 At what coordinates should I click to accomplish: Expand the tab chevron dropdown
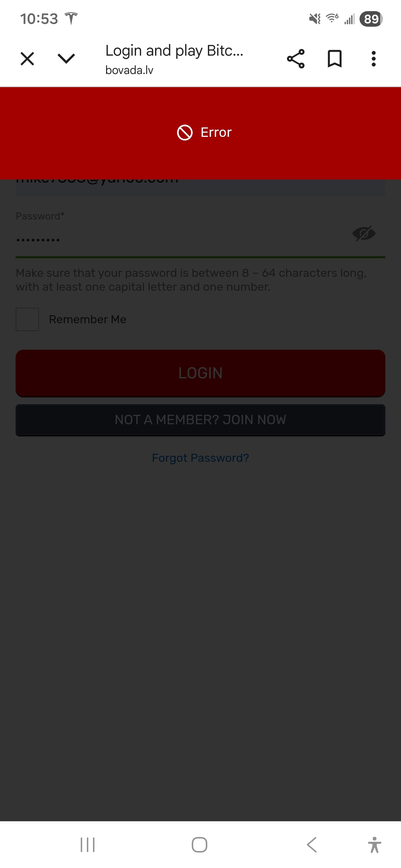pos(66,59)
